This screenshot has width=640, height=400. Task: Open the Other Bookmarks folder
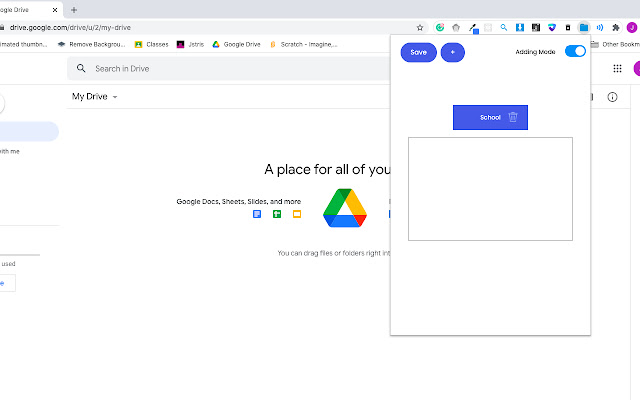(x=616, y=44)
